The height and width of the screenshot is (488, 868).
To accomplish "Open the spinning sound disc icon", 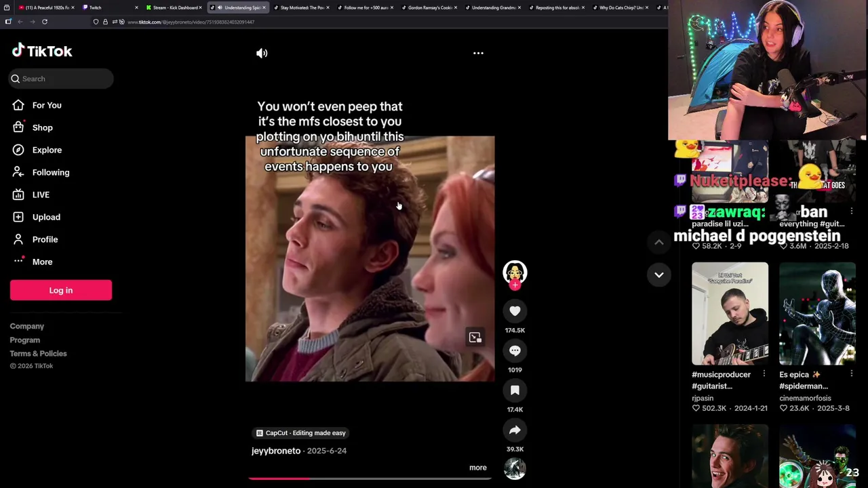I will pos(515,468).
